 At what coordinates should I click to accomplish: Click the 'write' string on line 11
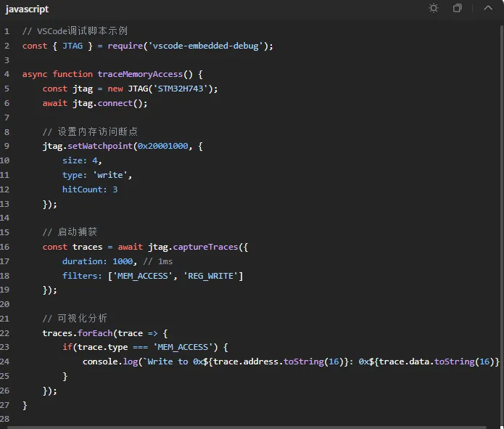pos(110,175)
